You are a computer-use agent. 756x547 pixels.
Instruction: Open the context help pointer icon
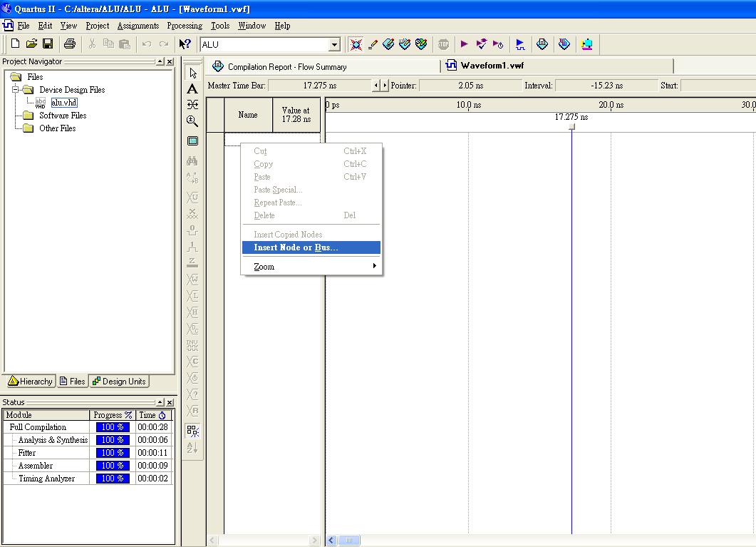click(185, 44)
